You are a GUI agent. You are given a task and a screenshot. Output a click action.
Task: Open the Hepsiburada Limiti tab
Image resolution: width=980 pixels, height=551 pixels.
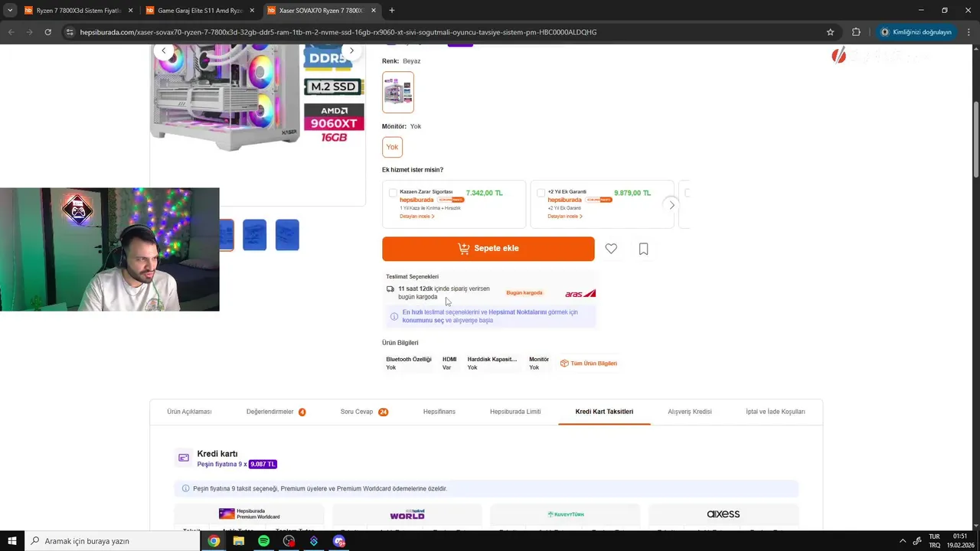[515, 412]
